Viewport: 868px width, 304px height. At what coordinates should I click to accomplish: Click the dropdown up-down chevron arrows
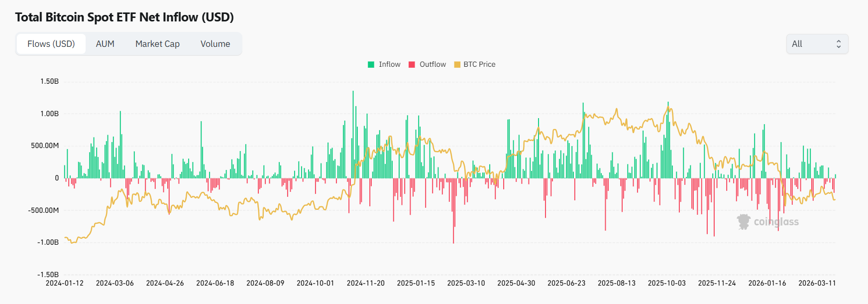839,44
